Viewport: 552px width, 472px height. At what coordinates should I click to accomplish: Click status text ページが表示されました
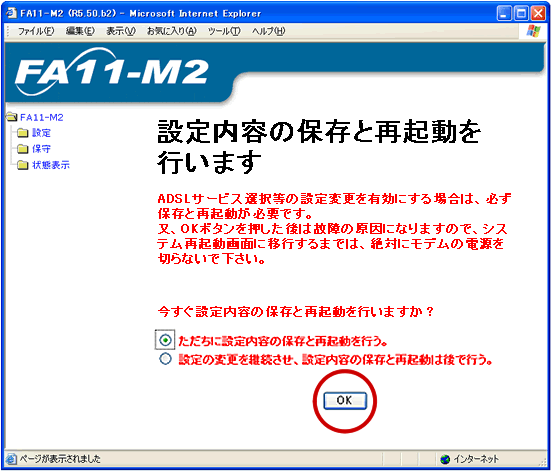click(60, 459)
